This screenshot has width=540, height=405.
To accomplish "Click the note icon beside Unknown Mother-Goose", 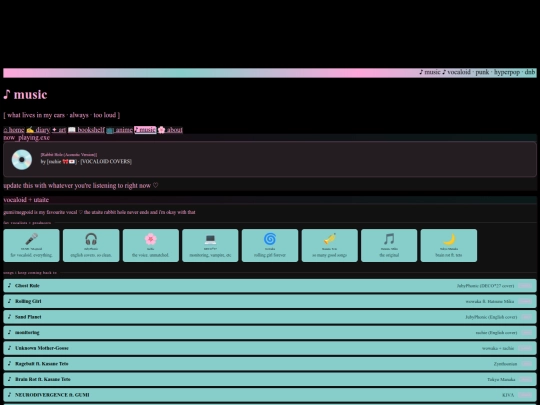I will coord(9,348).
